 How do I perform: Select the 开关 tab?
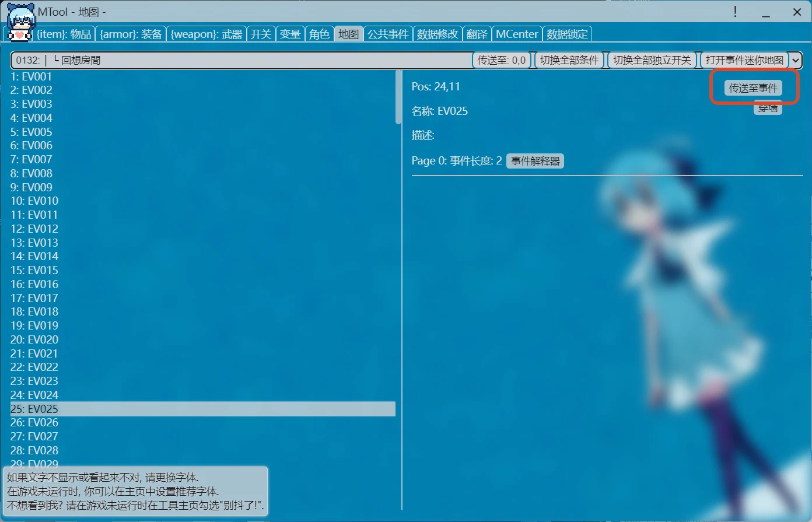[261, 34]
